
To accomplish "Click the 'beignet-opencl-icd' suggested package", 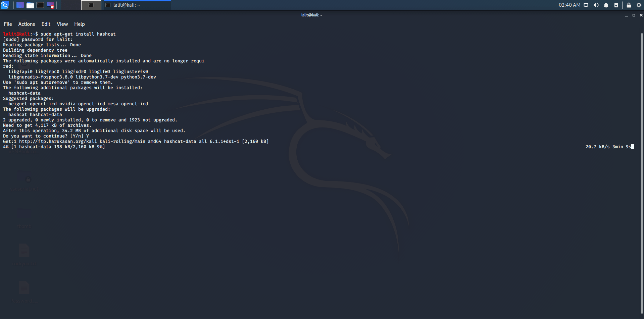I will [33, 104].
